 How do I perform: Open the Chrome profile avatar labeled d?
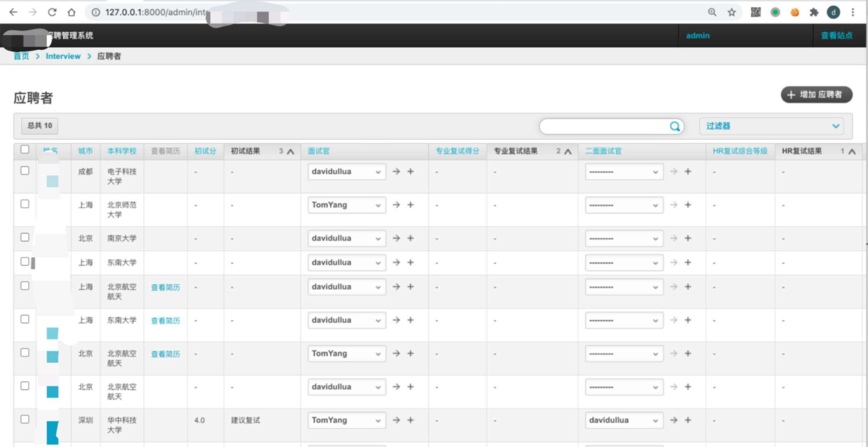(833, 12)
